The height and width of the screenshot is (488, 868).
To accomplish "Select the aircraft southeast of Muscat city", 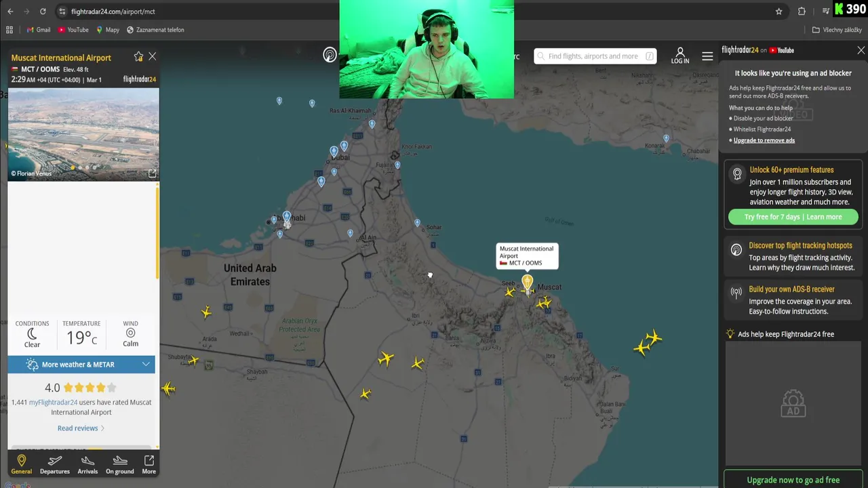I will click(544, 303).
